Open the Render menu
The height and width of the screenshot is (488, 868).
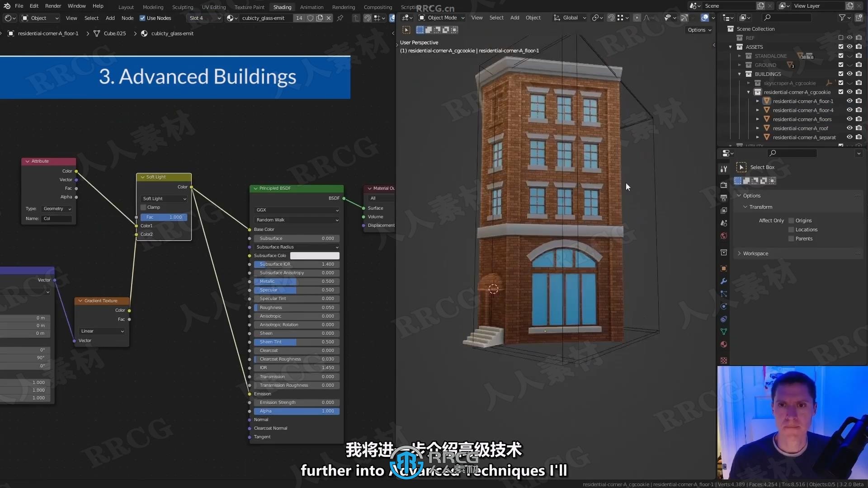53,6
